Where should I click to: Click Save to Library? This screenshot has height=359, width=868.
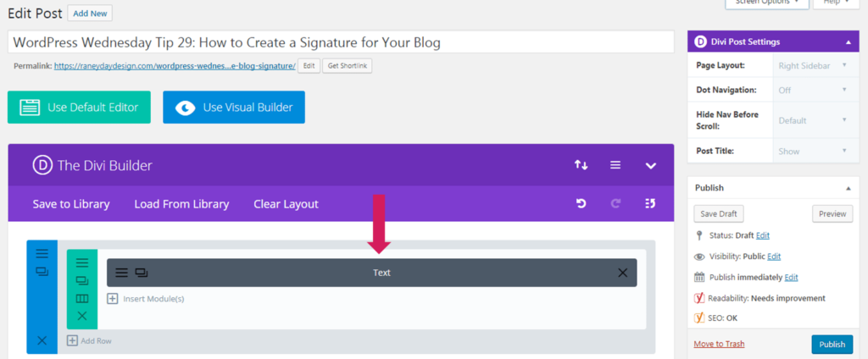click(x=71, y=204)
